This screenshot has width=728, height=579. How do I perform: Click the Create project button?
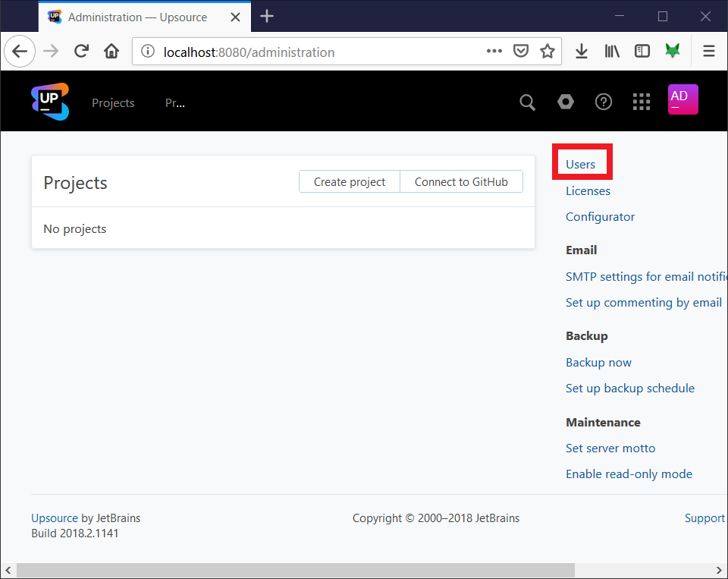click(349, 181)
